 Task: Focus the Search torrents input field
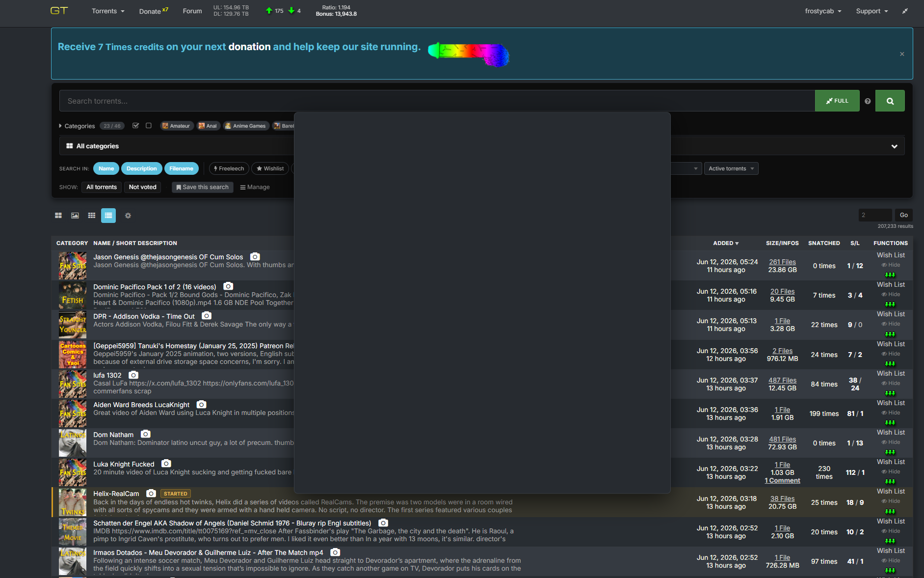(x=437, y=101)
